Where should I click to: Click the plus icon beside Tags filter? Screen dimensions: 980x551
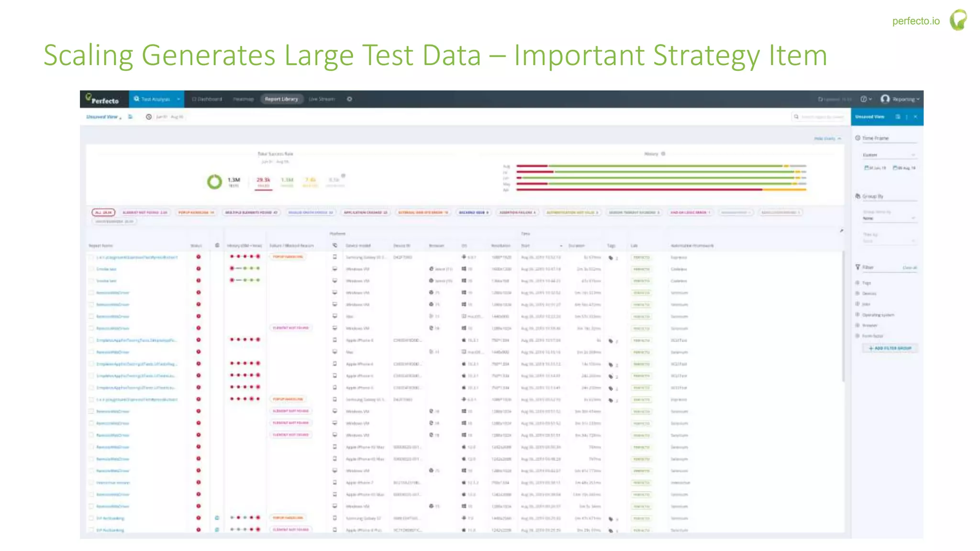tap(857, 283)
